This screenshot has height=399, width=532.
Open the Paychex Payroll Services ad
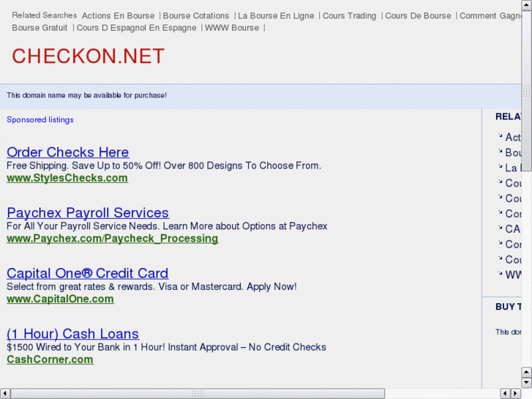(x=88, y=213)
